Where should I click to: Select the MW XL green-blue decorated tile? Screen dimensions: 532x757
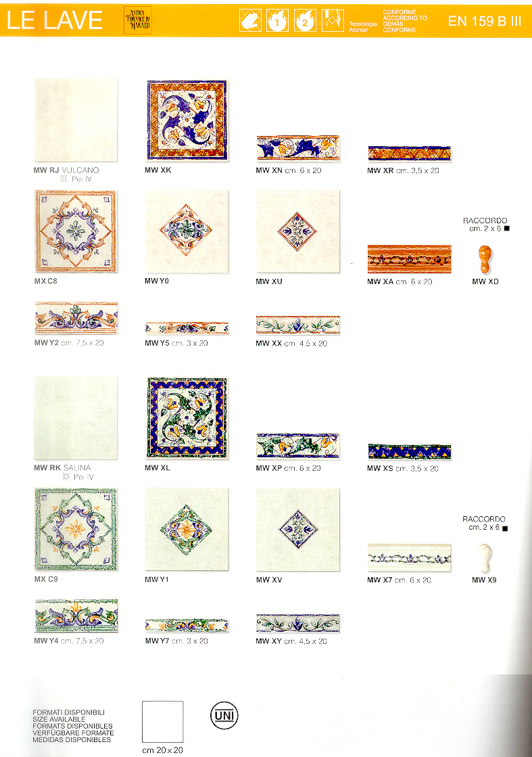pos(187,418)
